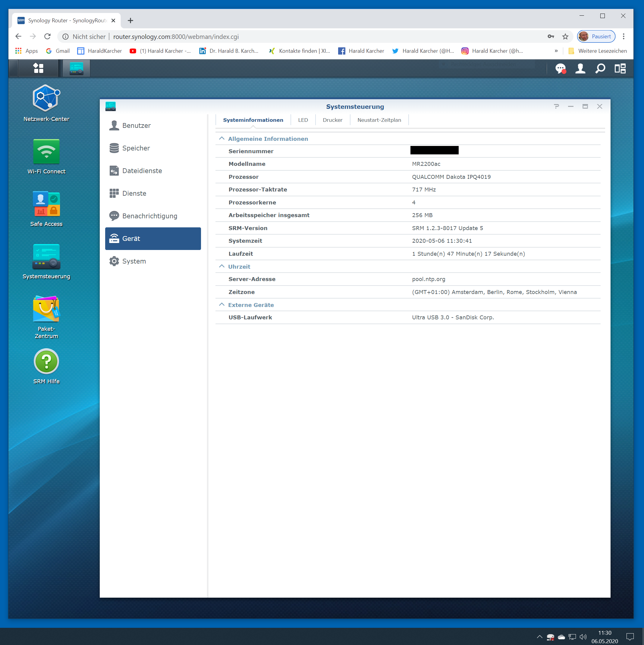
Task: Open the Drucker tab
Action: click(x=332, y=120)
